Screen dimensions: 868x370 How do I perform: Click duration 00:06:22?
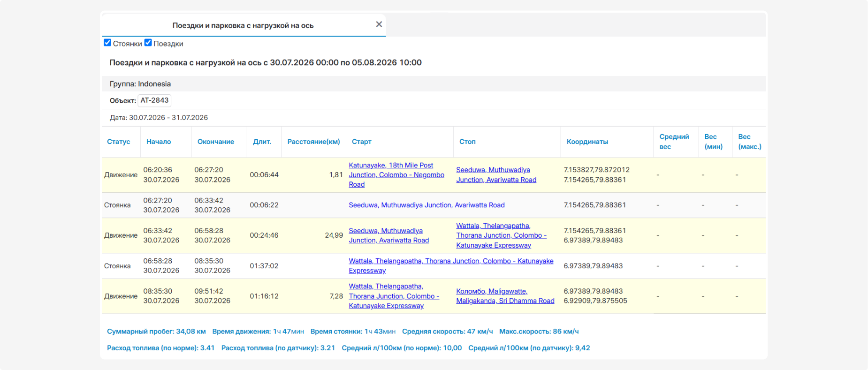(x=264, y=205)
